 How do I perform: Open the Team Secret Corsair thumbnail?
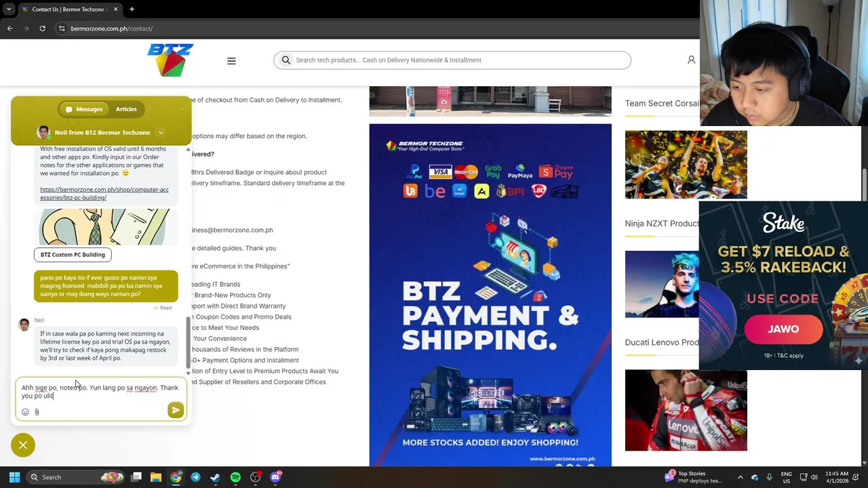point(686,165)
